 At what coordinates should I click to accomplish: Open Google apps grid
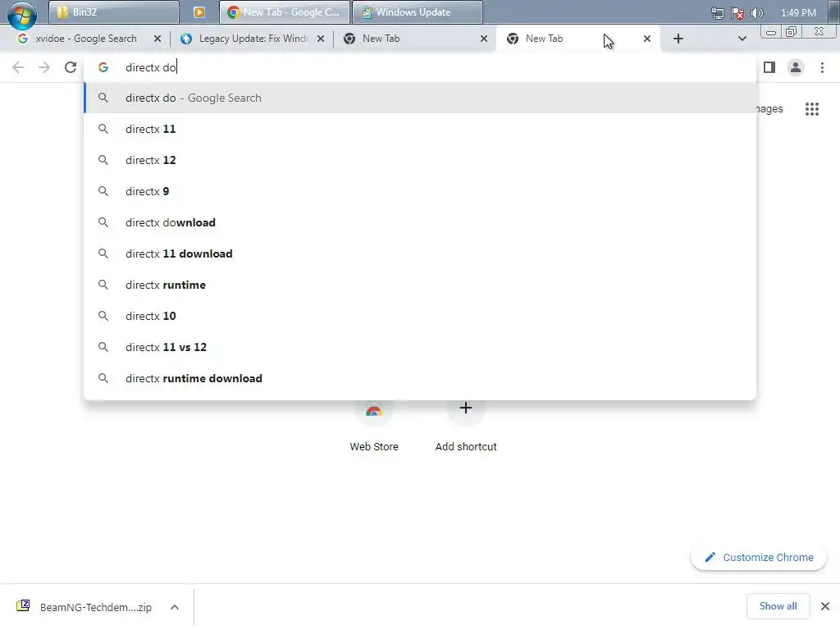point(811,109)
